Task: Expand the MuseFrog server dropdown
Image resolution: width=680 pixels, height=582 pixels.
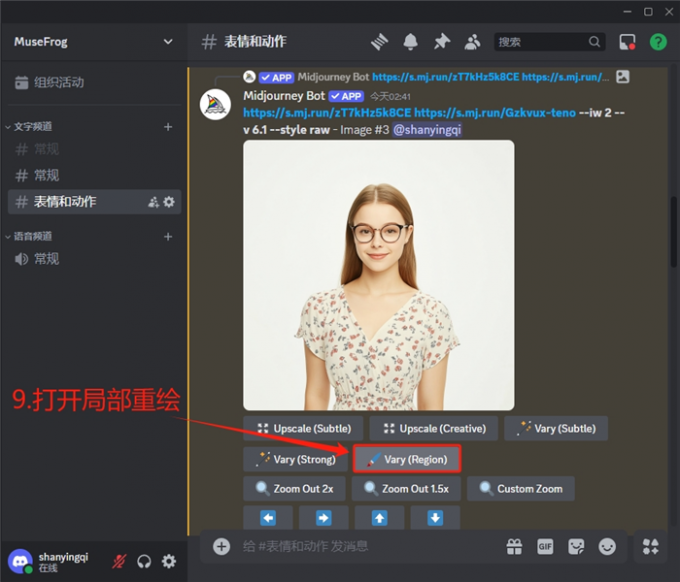Action: [168, 42]
